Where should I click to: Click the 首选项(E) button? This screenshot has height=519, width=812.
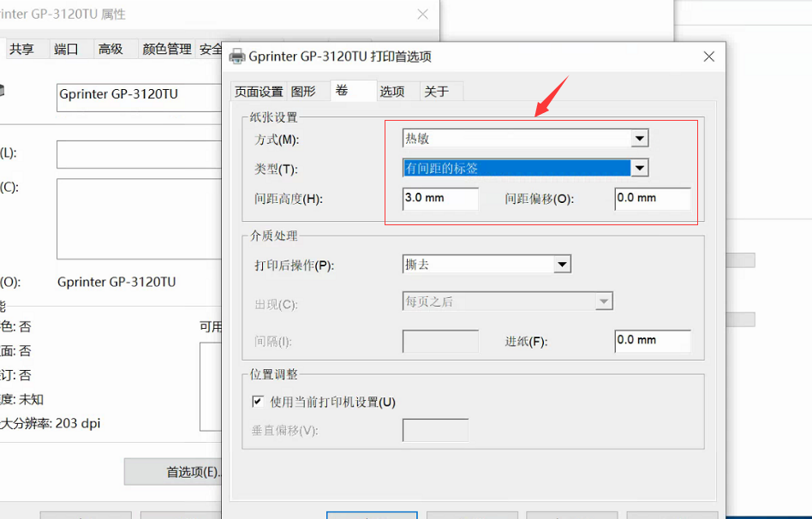(174, 472)
